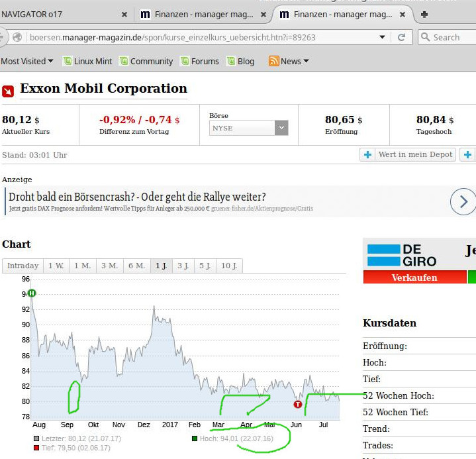Open the Community bookmark
Screen dimensions: 476x459
click(x=146, y=61)
